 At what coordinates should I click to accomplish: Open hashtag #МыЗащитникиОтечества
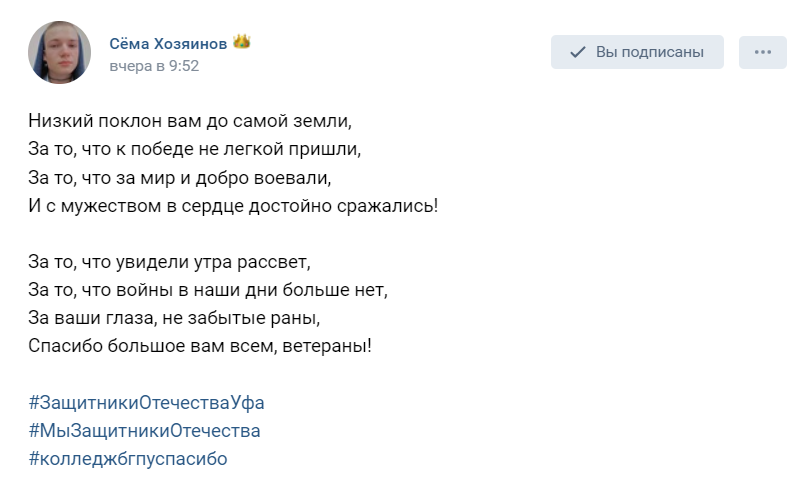[144, 431]
